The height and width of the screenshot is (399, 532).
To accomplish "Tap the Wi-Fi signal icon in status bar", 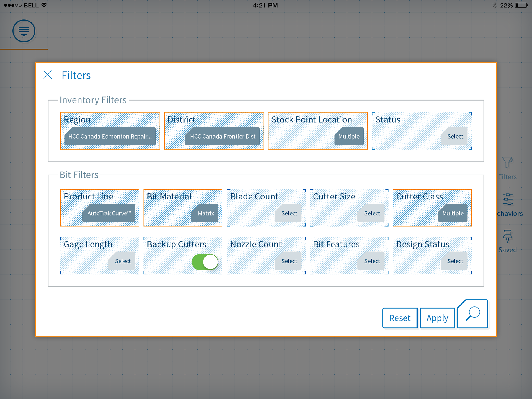I will pos(44,5).
